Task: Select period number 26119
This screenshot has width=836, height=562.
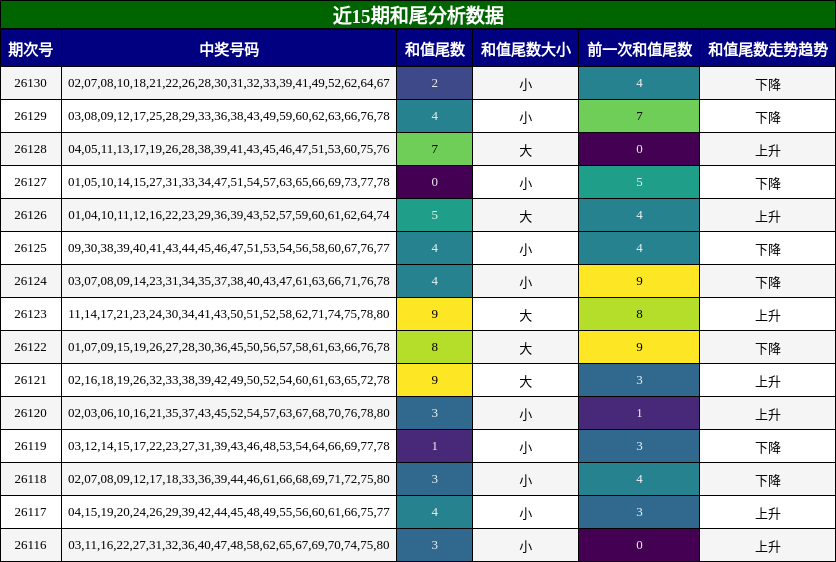Action: point(31,446)
